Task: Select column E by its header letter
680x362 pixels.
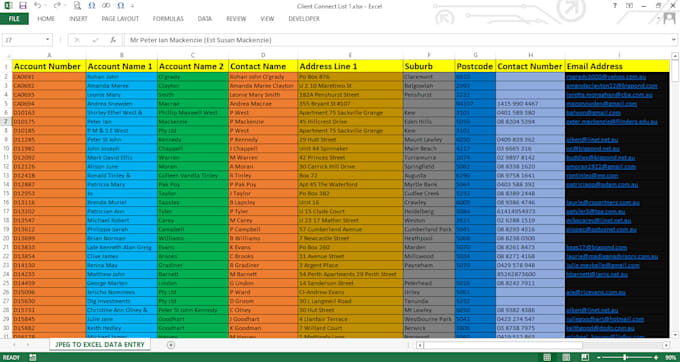Action: [x=350, y=55]
